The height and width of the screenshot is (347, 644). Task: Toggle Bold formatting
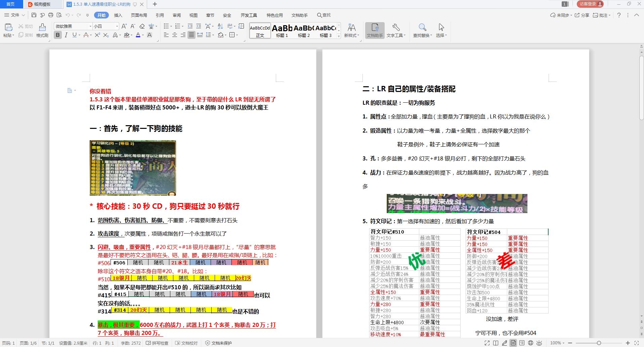pos(58,35)
